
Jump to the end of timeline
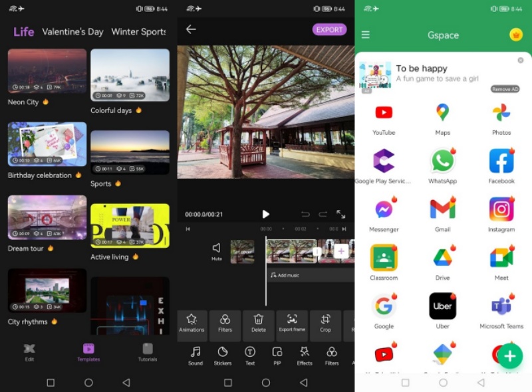click(x=344, y=229)
